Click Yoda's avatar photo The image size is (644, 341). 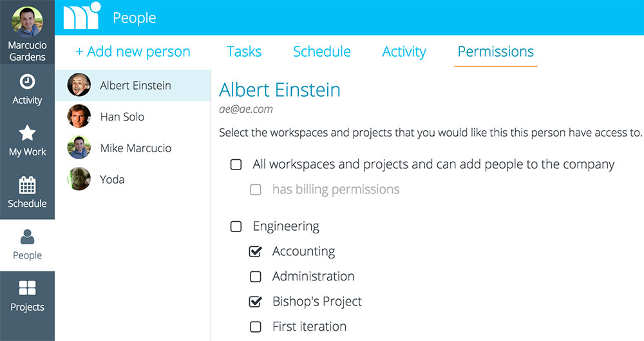coord(79,179)
